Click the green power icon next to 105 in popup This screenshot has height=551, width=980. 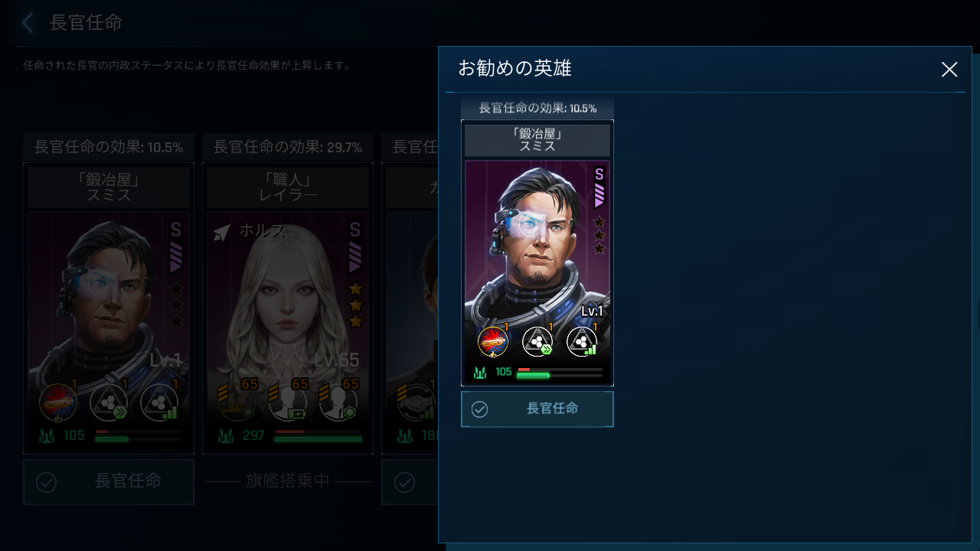(x=481, y=373)
